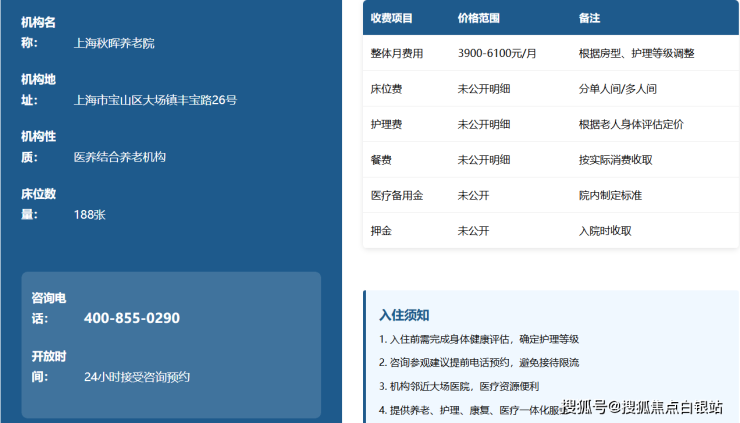Select the text 24小时接受咨询预约
Image resolution: width=740 pixels, height=423 pixels.
(137, 377)
